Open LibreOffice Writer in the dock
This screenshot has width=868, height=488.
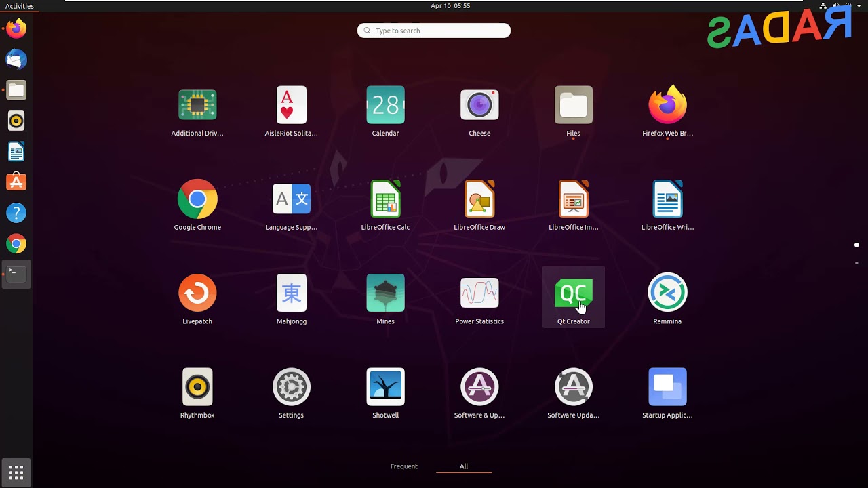click(16, 152)
